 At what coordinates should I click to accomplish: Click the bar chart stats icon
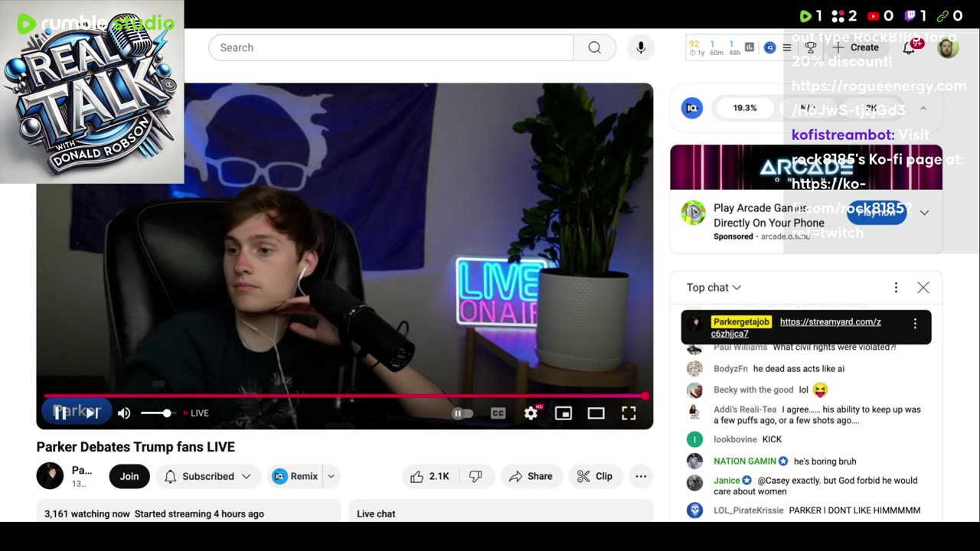[750, 47]
